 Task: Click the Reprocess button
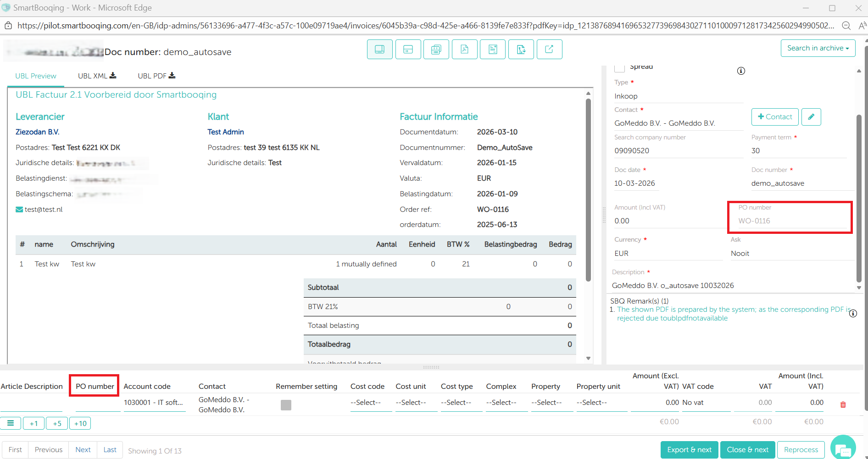click(801, 450)
